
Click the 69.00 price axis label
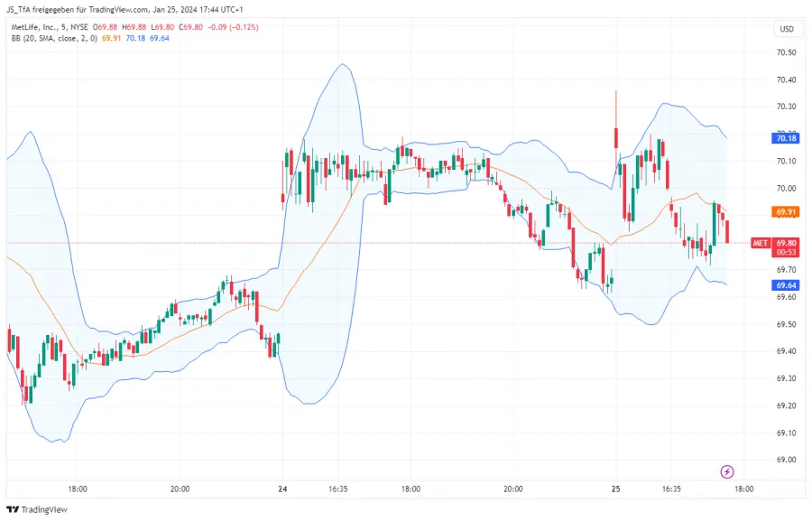(785, 460)
